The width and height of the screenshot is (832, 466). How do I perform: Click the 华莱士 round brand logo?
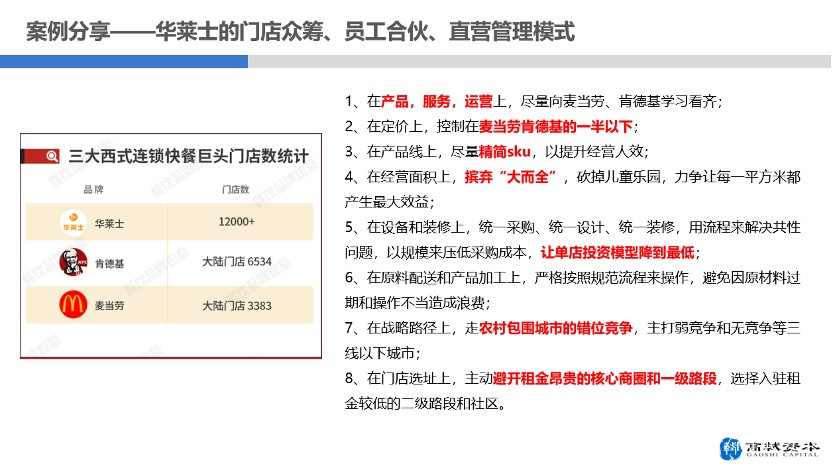(x=73, y=222)
